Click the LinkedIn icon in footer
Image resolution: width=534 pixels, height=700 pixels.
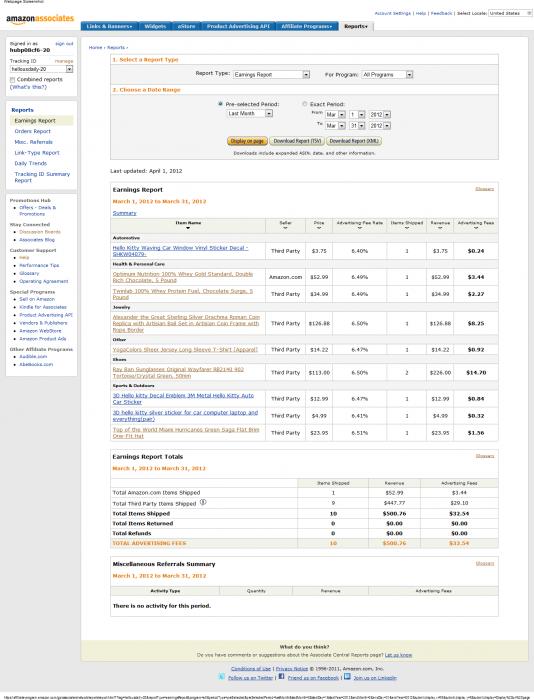click(347, 677)
